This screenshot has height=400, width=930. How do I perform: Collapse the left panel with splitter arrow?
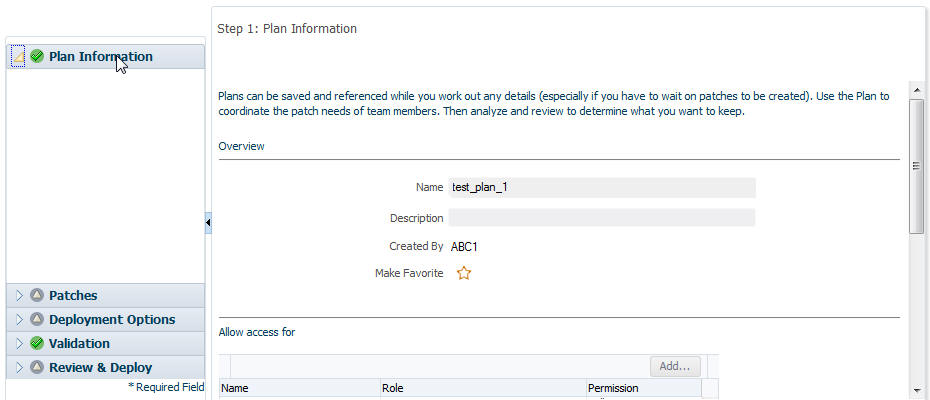click(208, 223)
